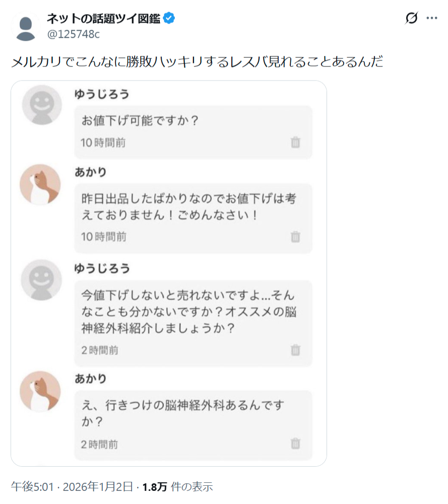The image size is (448, 504).
Task: Open the ネットの話題ツイ図鑑 profile name
Action: (103, 18)
